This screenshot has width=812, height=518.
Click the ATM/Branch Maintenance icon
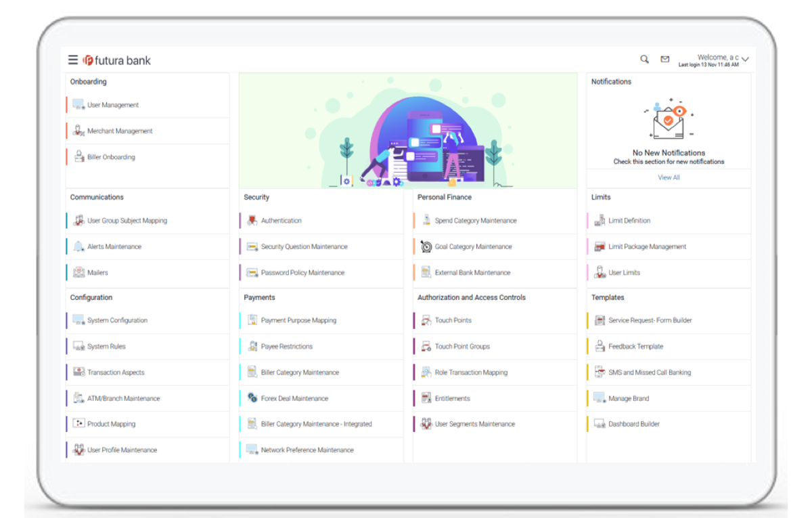tap(78, 398)
